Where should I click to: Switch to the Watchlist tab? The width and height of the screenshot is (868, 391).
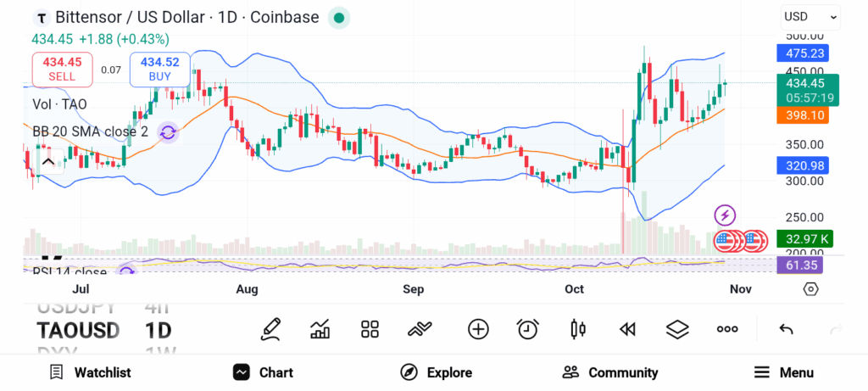[x=90, y=372]
